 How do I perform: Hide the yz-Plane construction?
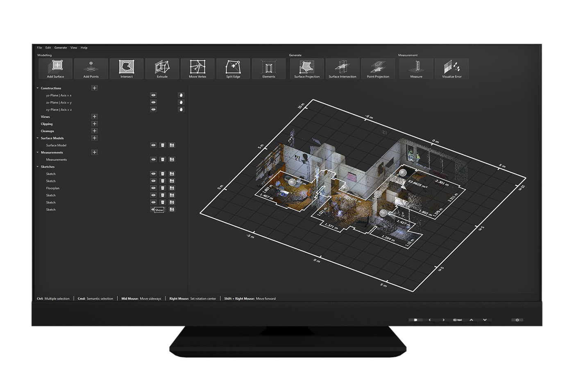click(x=153, y=95)
